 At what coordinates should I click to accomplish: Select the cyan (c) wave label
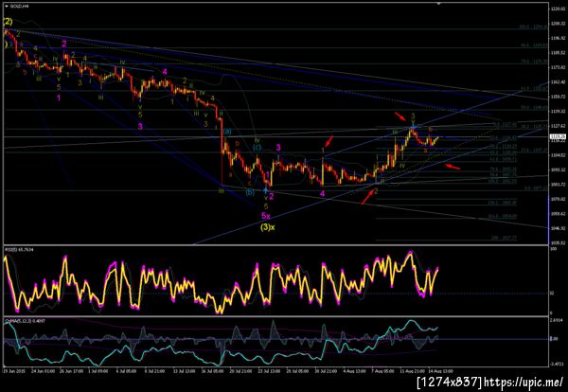pyautogui.click(x=257, y=148)
